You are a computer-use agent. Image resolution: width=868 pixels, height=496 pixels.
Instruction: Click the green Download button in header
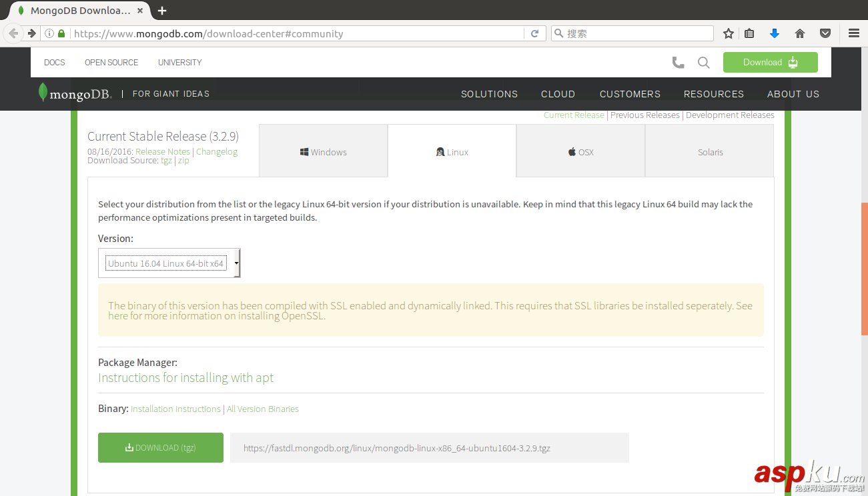click(x=770, y=63)
